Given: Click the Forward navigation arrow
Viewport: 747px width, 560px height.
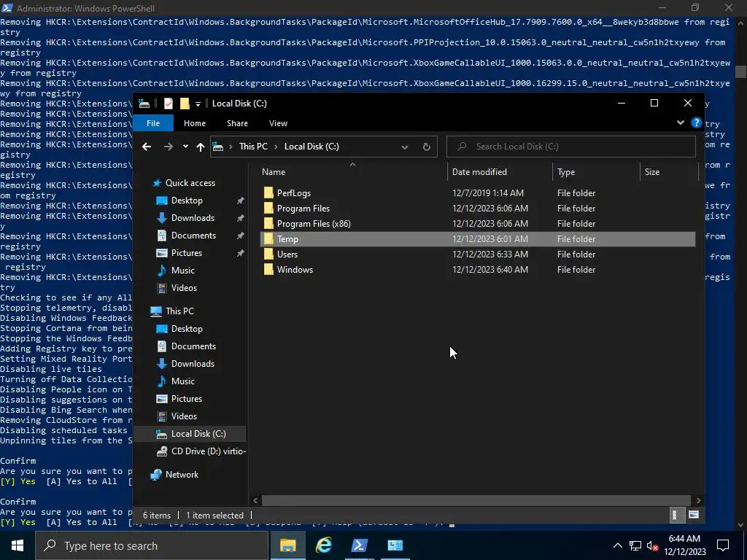Looking at the screenshot, I should coord(169,147).
